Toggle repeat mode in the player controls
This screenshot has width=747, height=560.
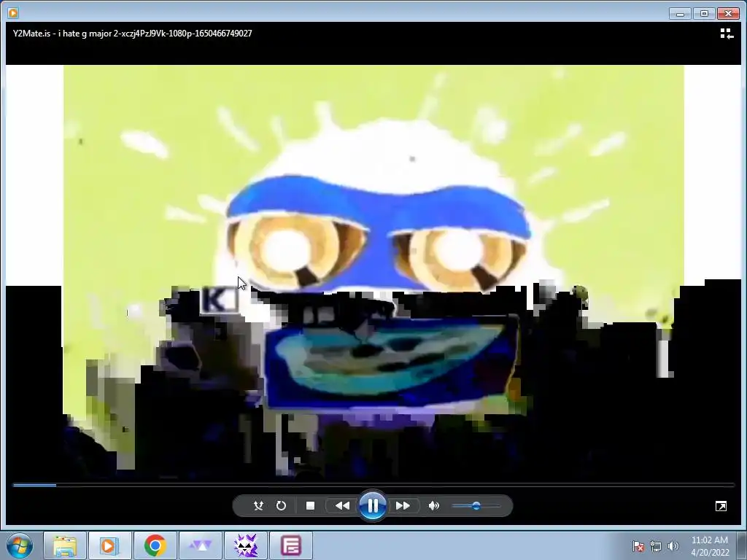(x=281, y=506)
